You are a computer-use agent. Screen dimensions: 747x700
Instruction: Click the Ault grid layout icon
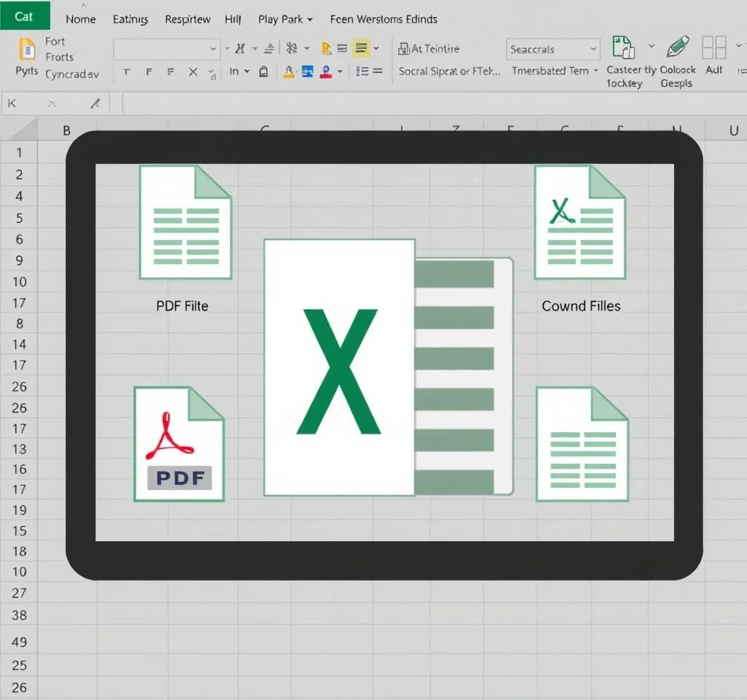coord(713,47)
